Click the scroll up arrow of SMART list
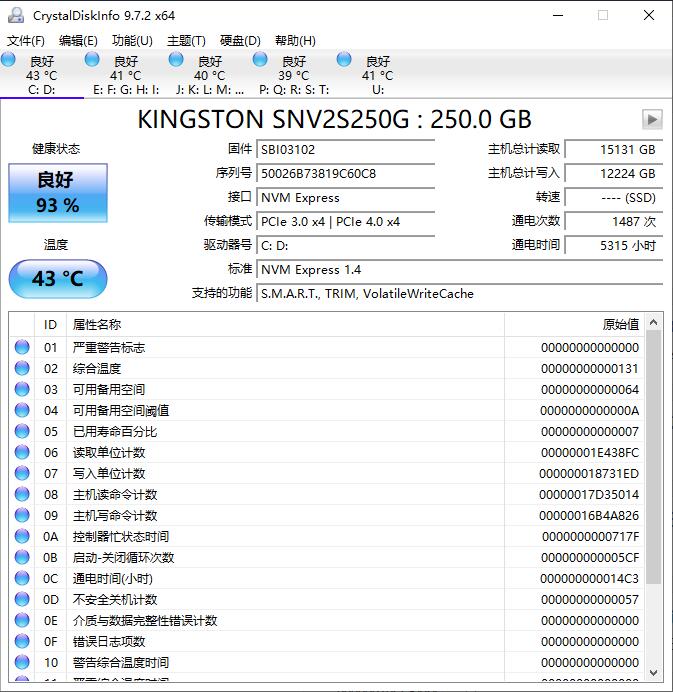The width and height of the screenshot is (673, 692). 654,323
